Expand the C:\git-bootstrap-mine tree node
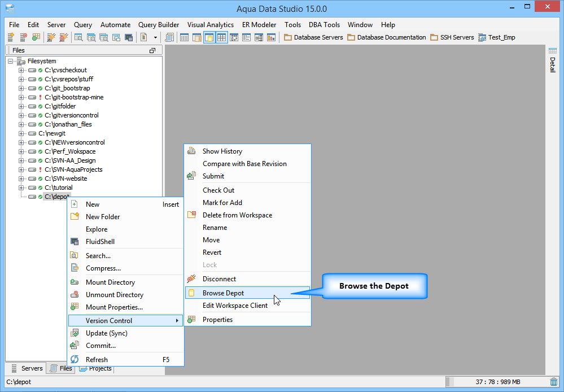Screen dimensions: 564x392 click(21, 97)
